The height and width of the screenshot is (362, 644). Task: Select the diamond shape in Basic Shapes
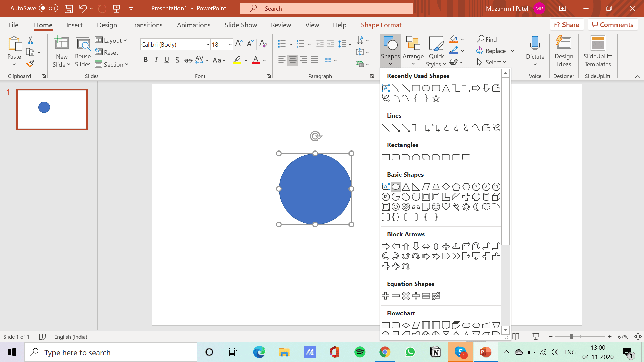pyautogui.click(x=446, y=187)
